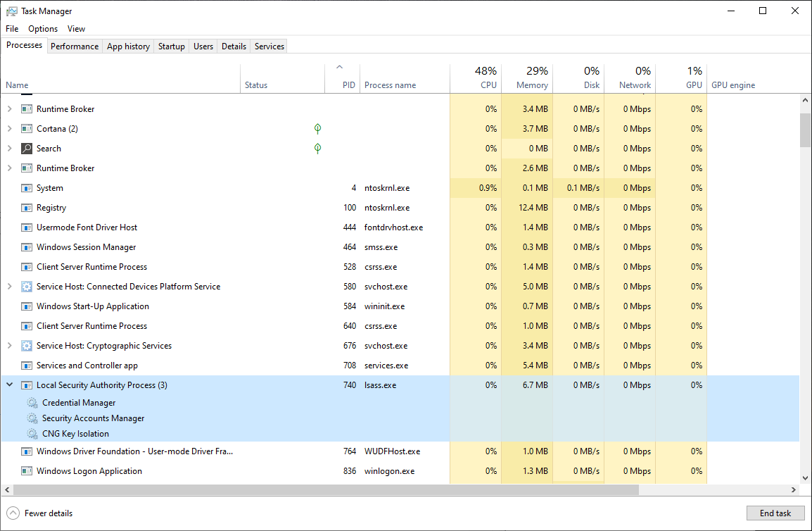Open the File menu
812x531 pixels.
(12, 28)
